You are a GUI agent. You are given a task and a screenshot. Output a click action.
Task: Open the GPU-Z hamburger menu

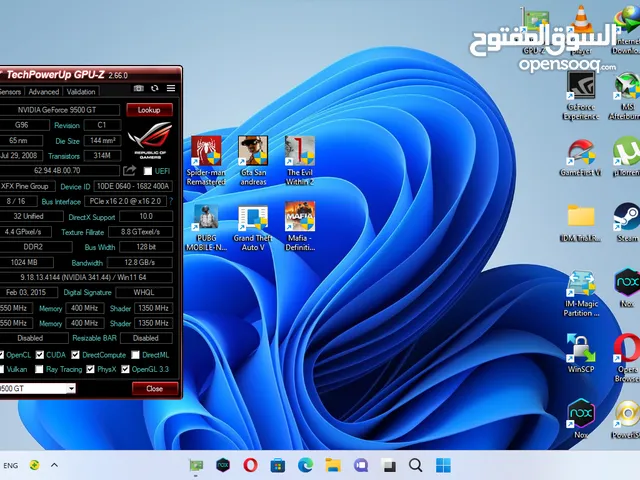pyautogui.click(x=171, y=88)
